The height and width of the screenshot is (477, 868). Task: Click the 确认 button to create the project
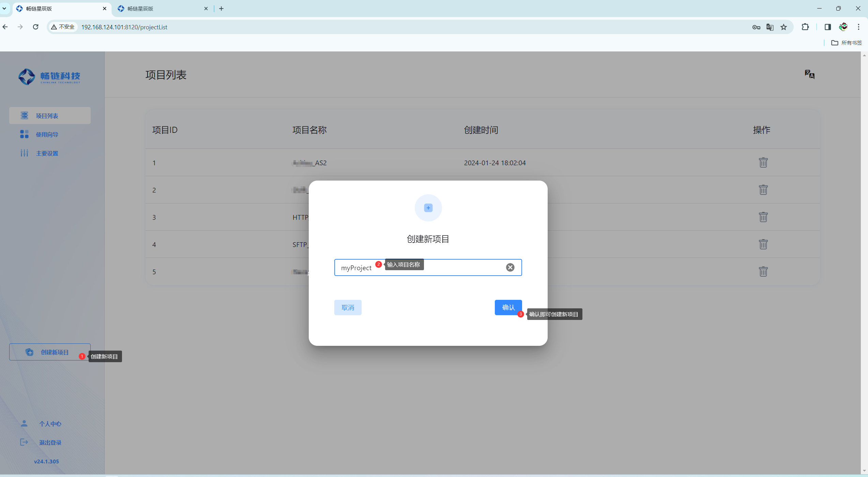pyautogui.click(x=508, y=307)
